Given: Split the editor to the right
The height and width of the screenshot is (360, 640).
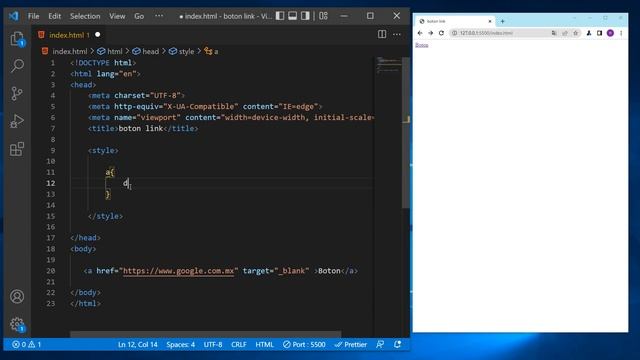Looking at the screenshot, I should pyautogui.click(x=382, y=34).
